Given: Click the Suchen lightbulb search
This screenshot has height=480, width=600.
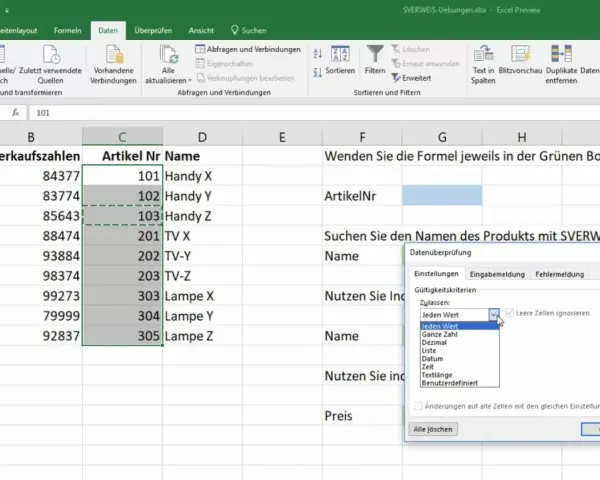Looking at the screenshot, I should tap(249, 30).
